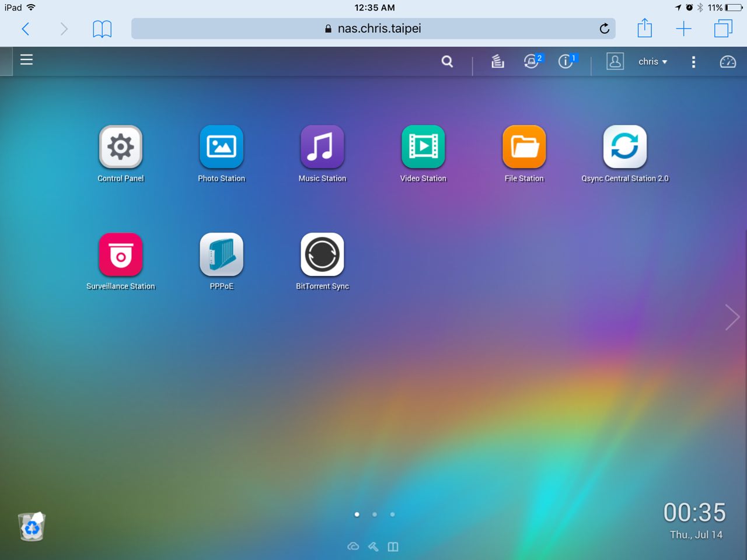Image resolution: width=747 pixels, height=560 pixels.
Task: Open BitTorrent Sync
Action: coord(322,255)
